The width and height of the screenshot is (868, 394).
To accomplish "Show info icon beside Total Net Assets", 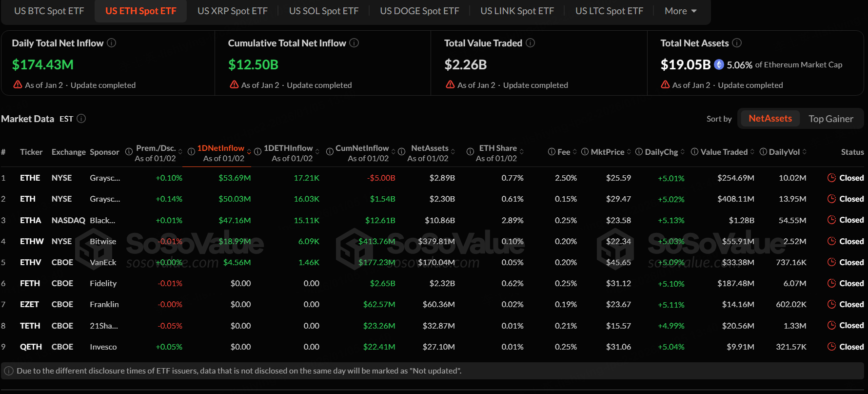I will (737, 43).
